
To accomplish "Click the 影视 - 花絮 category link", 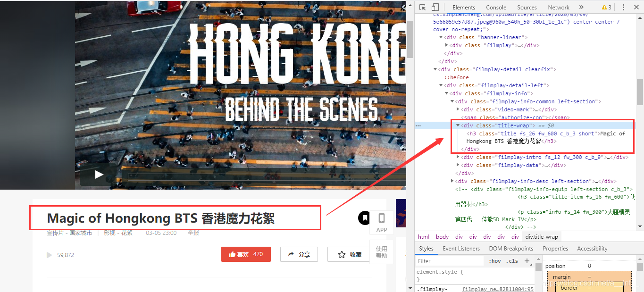I will [118, 233].
